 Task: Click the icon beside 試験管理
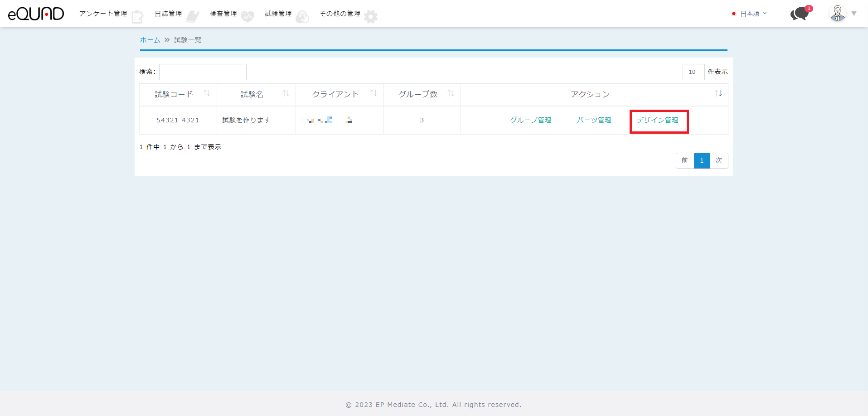[302, 17]
